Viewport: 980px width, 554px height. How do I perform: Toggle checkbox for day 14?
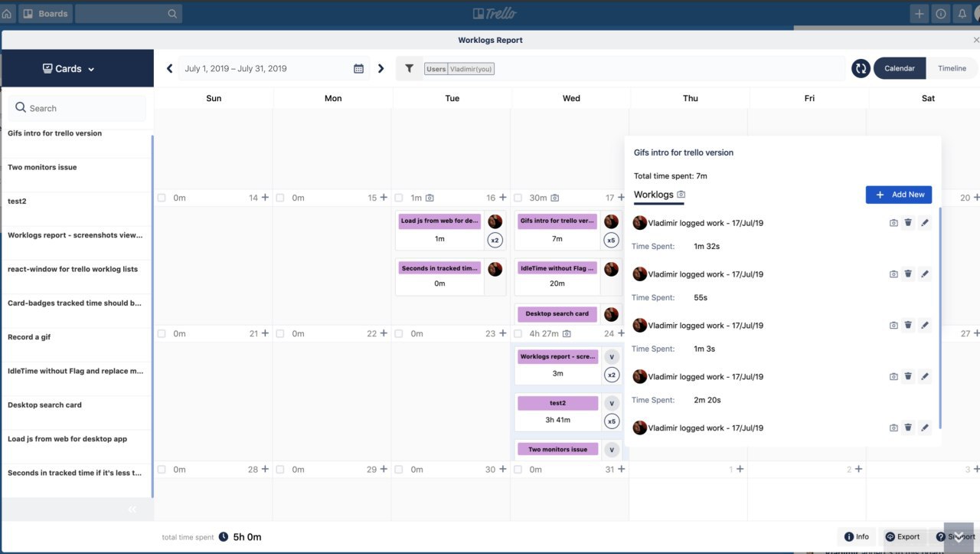tap(161, 198)
